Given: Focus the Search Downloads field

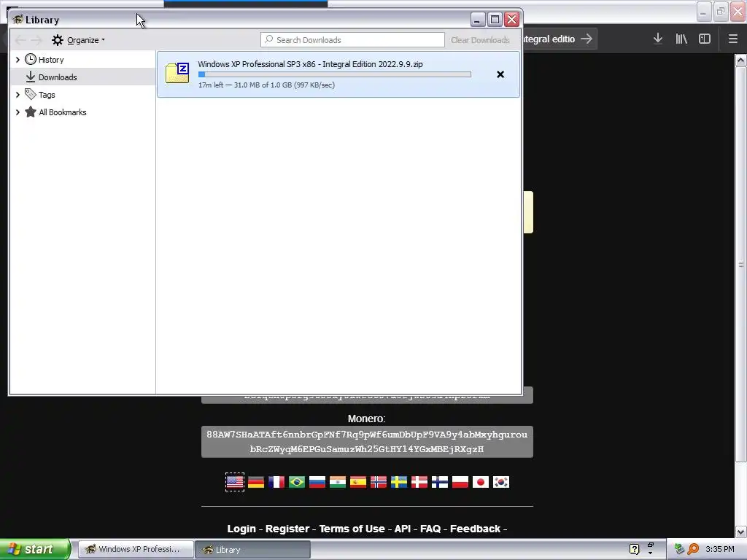Looking at the screenshot, I should point(352,40).
